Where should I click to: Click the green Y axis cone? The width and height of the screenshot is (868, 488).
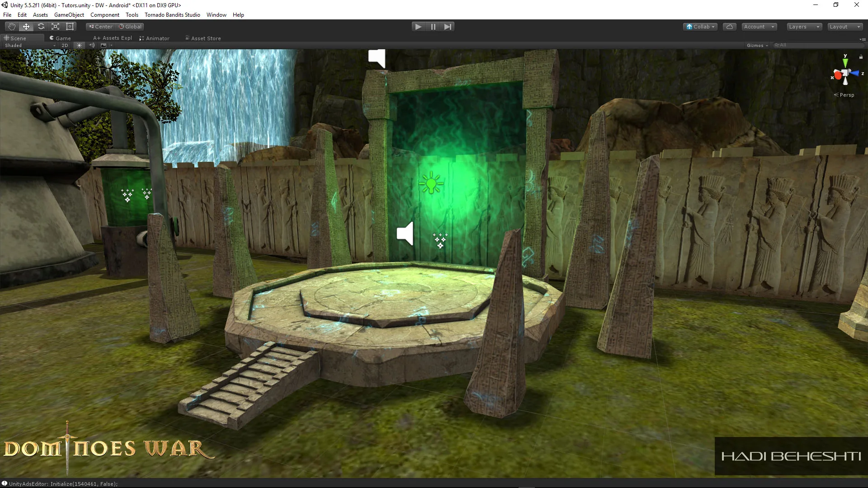(845, 62)
